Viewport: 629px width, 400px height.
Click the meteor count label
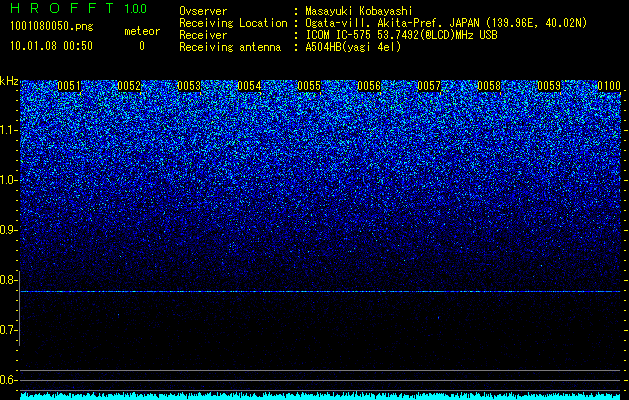(x=142, y=31)
